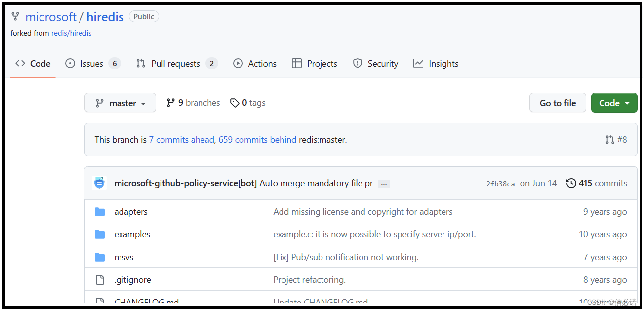The height and width of the screenshot is (310, 644).
Task: Click the 7 years ago timestamp
Action: [605, 257]
